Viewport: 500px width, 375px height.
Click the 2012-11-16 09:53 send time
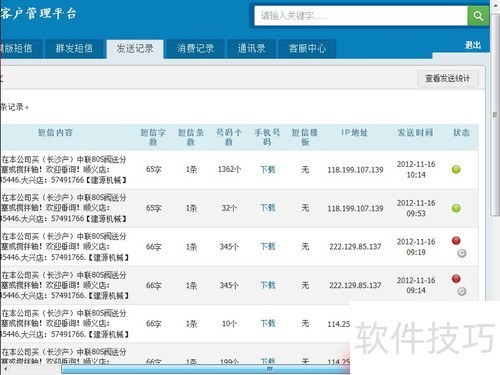(416, 208)
